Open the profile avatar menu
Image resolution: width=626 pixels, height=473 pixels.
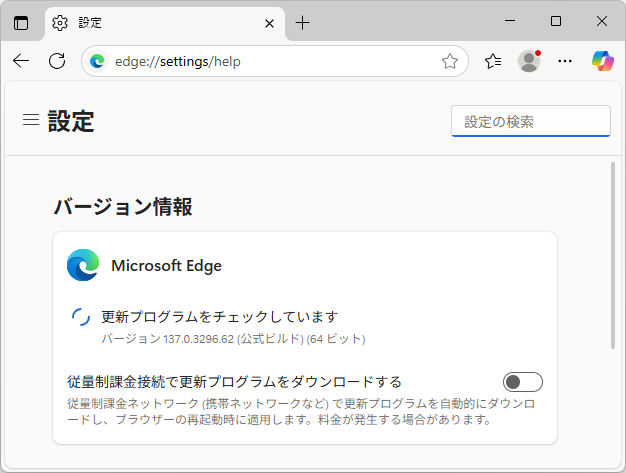pyautogui.click(x=529, y=61)
